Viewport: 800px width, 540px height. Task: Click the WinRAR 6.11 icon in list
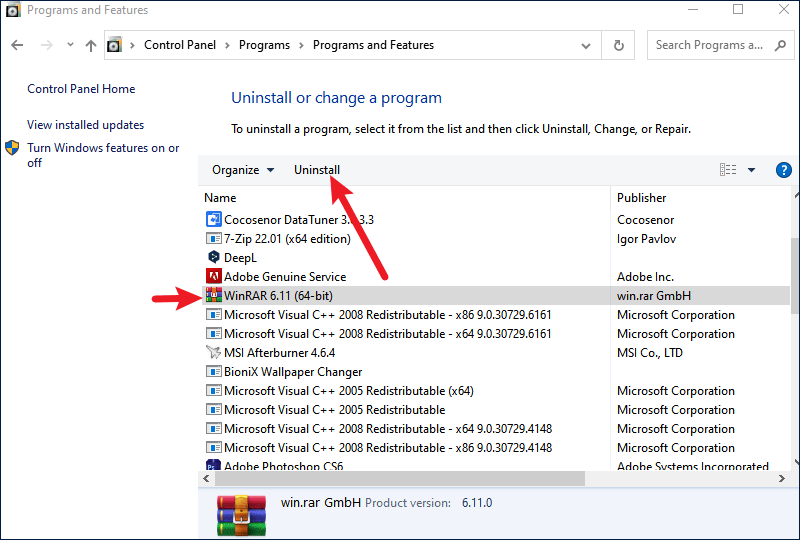coord(213,295)
